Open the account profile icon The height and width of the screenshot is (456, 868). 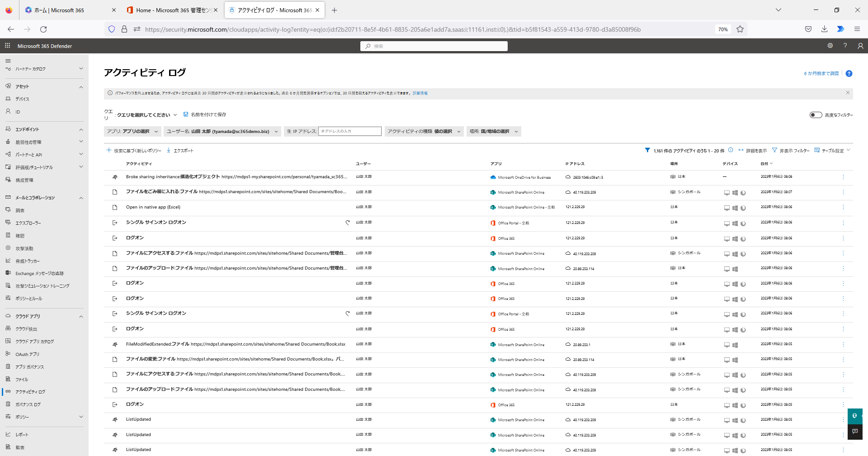tap(860, 46)
